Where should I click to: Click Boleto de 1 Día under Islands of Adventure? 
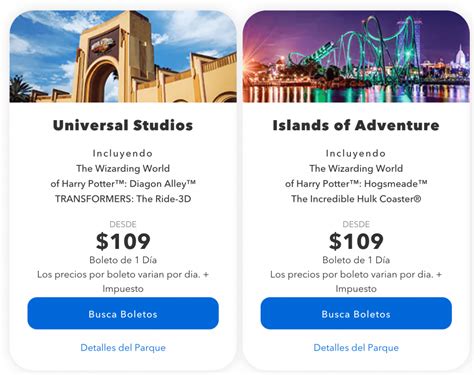click(x=356, y=260)
